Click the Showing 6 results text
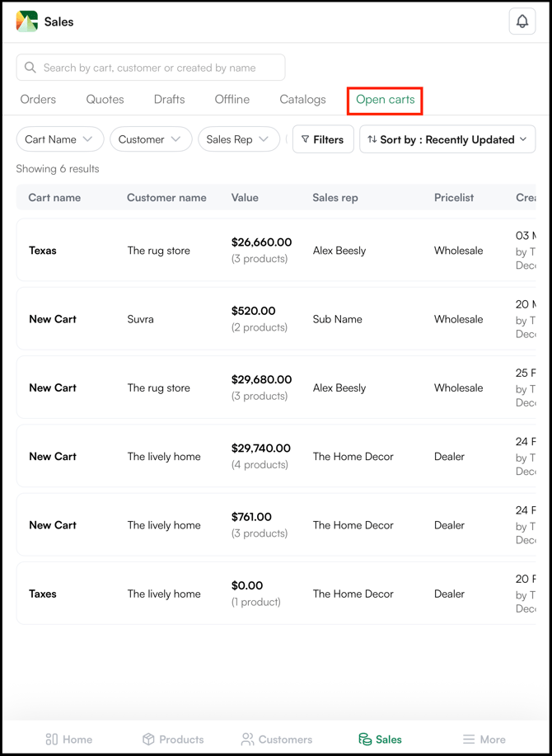 (58, 169)
